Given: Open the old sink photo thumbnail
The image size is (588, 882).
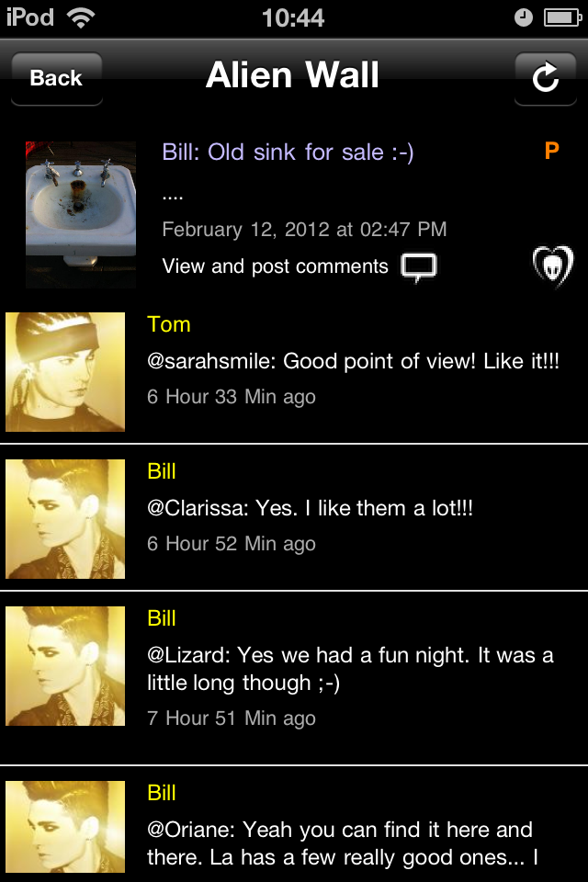Looking at the screenshot, I should click(81, 215).
